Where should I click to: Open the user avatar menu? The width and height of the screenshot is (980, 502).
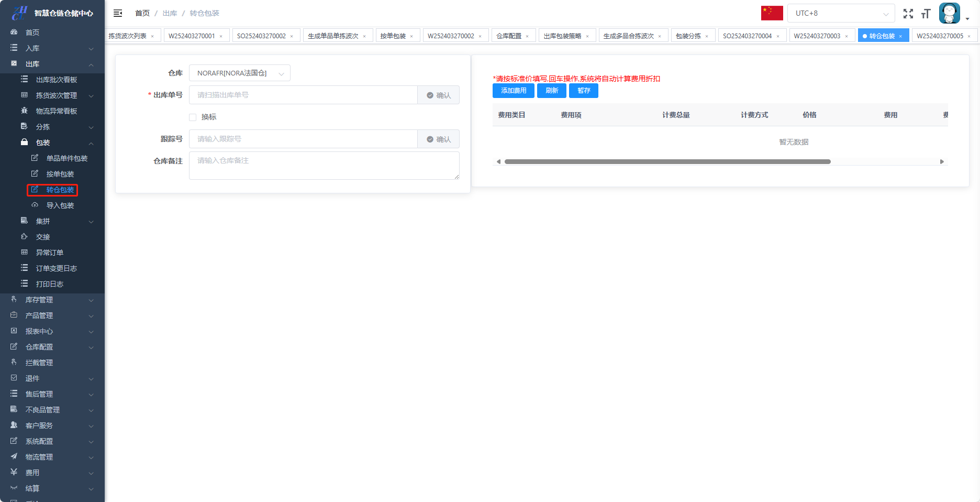pyautogui.click(x=950, y=14)
